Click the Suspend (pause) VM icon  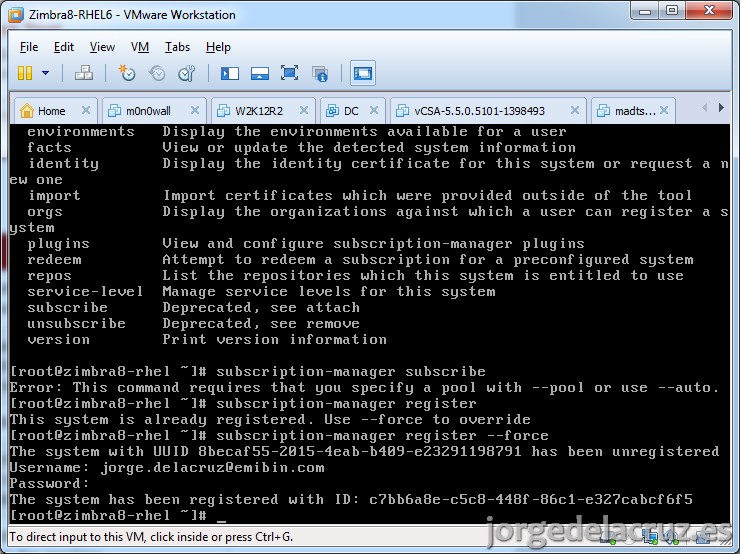pyautogui.click(x=25, y=73)
